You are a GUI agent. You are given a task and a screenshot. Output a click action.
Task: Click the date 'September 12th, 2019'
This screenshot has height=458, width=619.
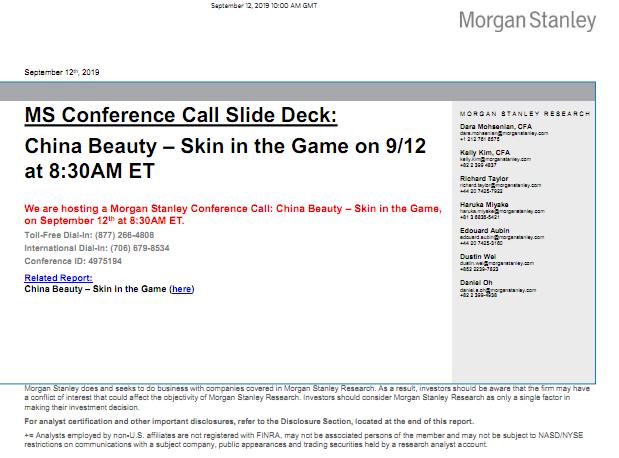62,72
